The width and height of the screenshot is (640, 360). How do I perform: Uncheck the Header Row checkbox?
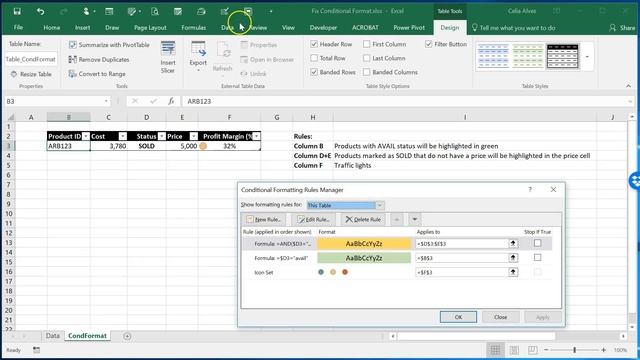pyautogui.click(x=314, y=44)
